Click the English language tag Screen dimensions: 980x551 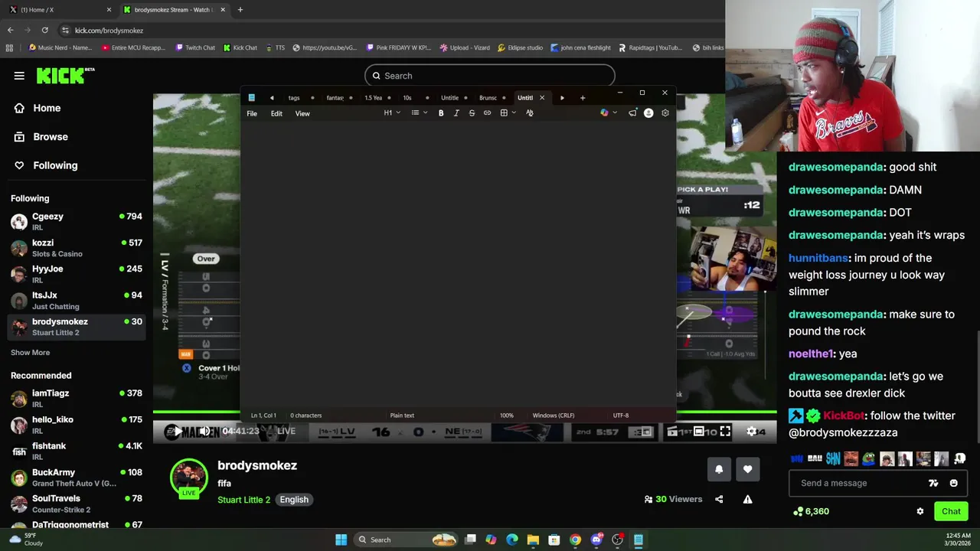(294, 500)
